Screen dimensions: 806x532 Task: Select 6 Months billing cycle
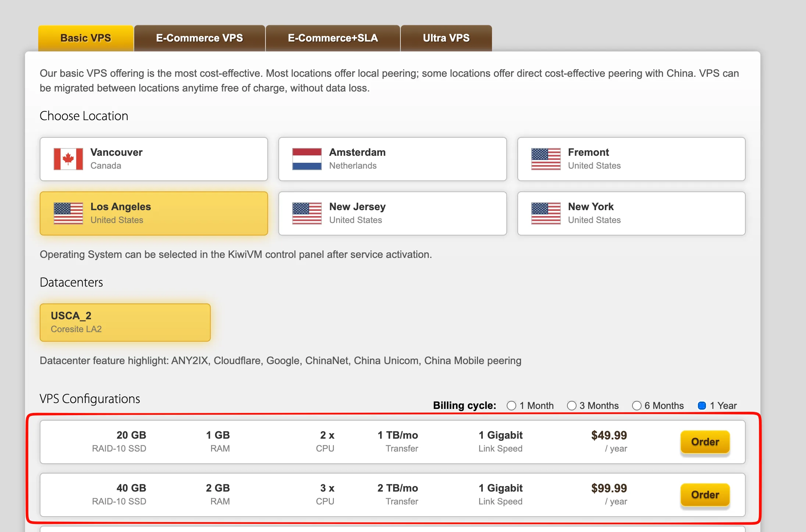coord(637,406)
